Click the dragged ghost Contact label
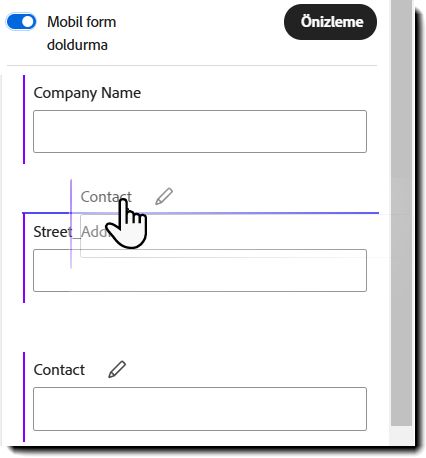Screen dimensions: 426x458 coord(106,197)
